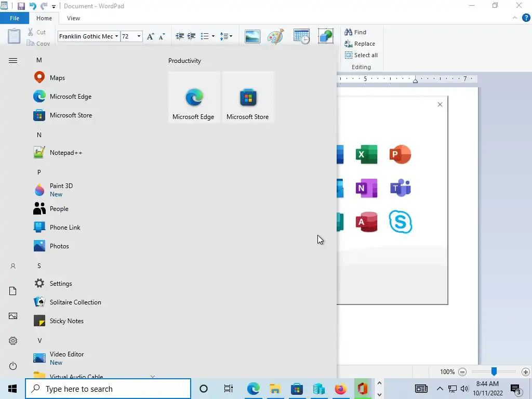Decrease paragraph indent in WordPad
The width and height of the screenshot is (532, 399).
179,36
